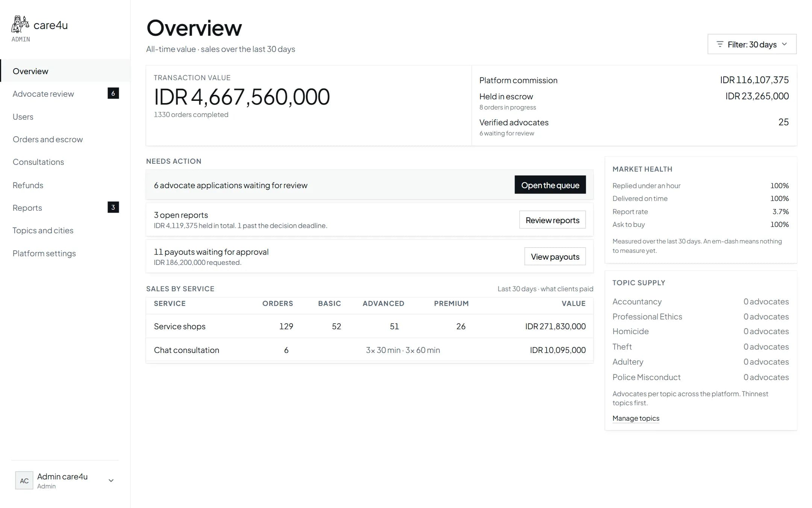Open Advocate review page

coord(43,94)
